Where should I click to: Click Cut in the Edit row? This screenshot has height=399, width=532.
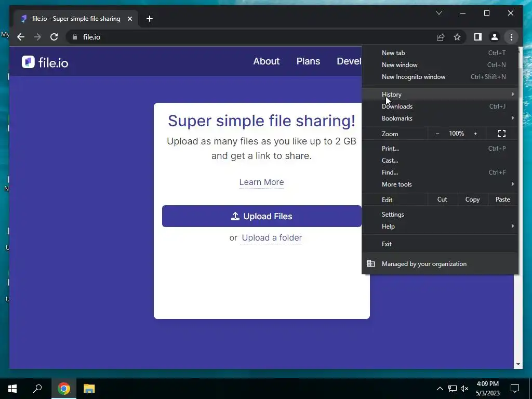(442, 199)
